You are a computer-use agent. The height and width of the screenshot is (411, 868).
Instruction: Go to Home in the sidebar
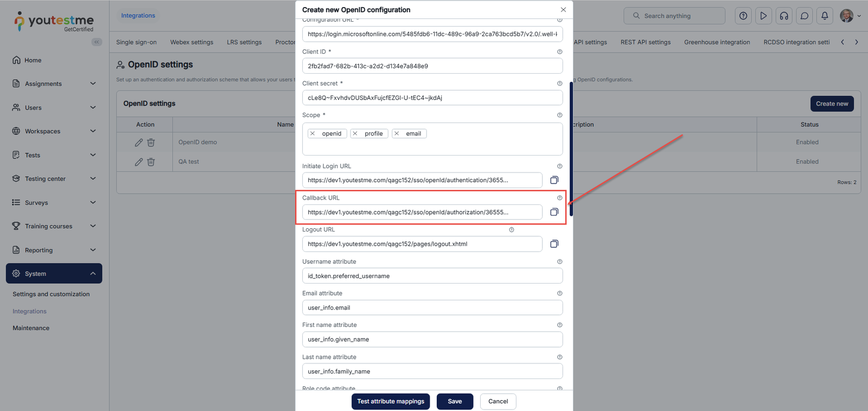tap(33, 60)
